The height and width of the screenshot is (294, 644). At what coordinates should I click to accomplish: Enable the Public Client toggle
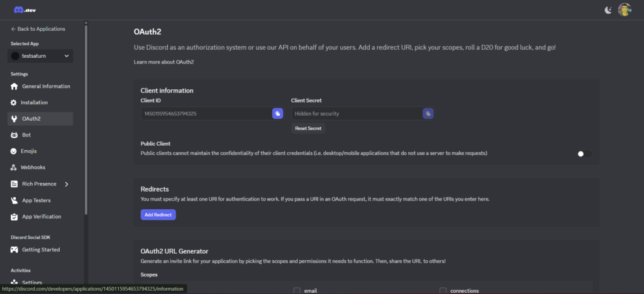(584, 153)
